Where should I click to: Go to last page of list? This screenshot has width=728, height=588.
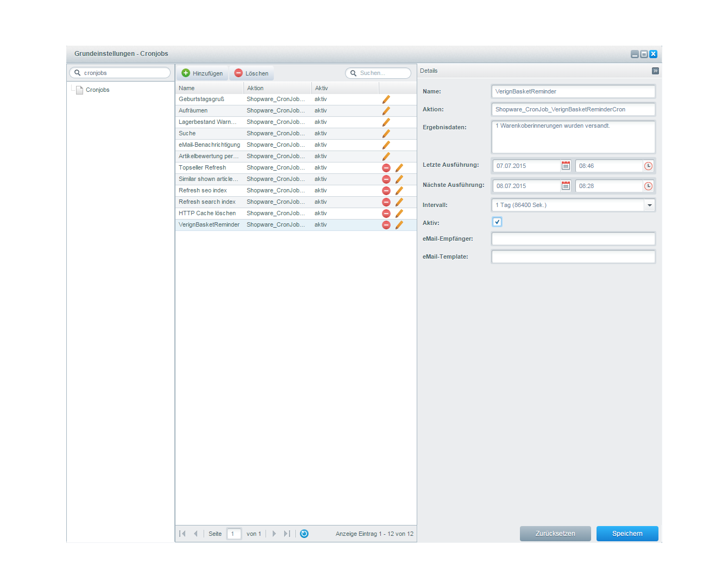point(287,534)
